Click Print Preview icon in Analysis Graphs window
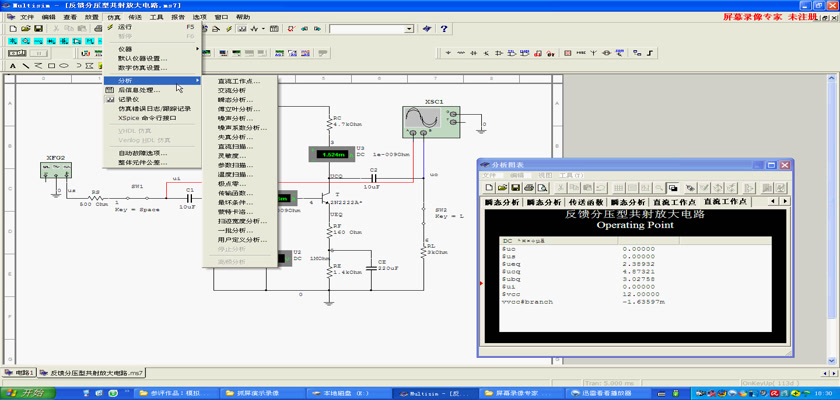The height and width of the screenshot is (400, 840). click(x=542, y=187)
